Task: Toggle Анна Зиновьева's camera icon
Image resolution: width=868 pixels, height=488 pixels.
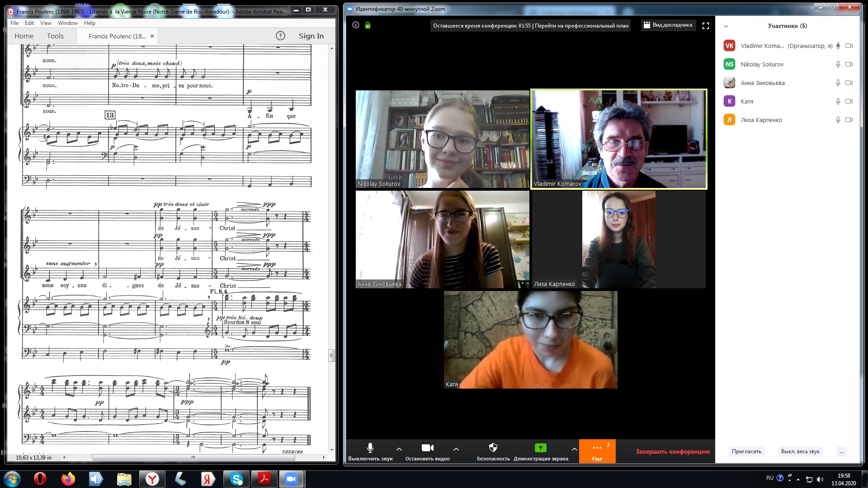Action: coord(849,83)
